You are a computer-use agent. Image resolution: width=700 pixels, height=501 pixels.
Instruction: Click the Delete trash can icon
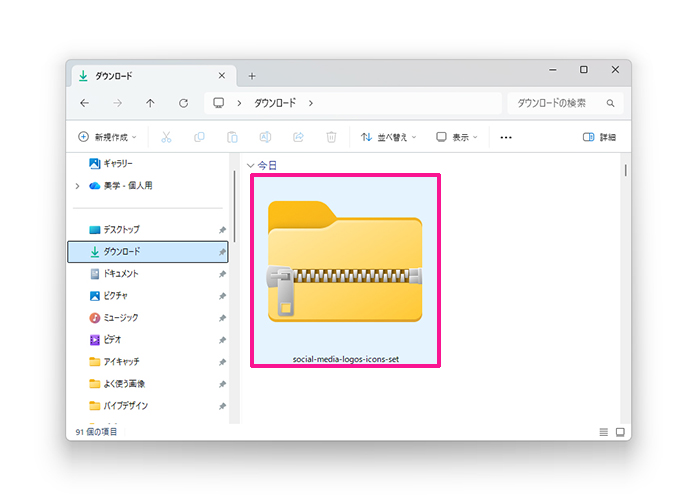pos(331,137)
